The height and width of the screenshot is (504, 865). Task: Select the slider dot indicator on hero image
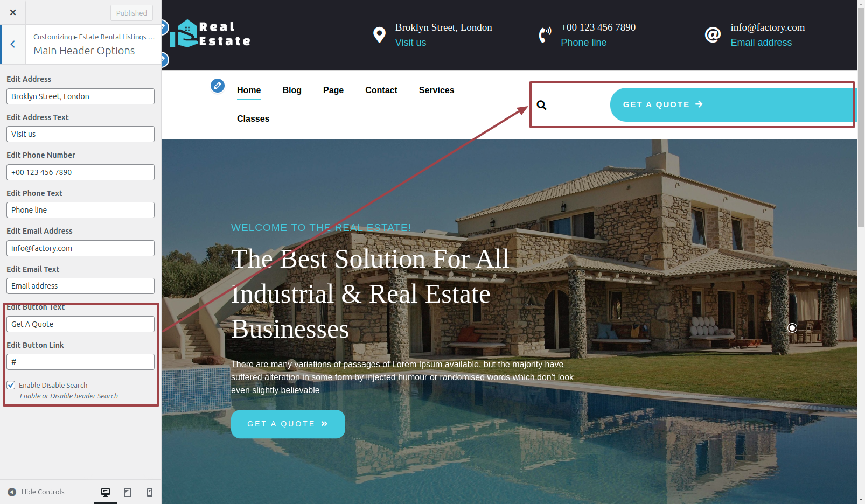(792, 327)
